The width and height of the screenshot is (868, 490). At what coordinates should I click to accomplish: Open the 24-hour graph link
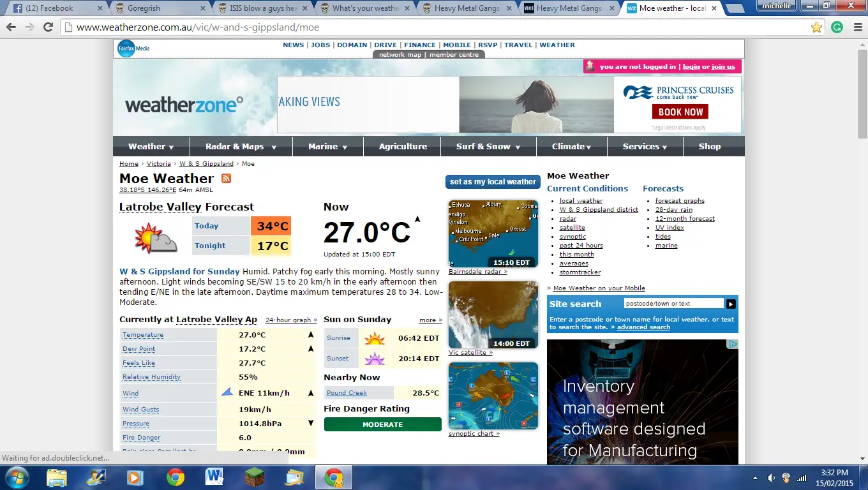[291, 320]
